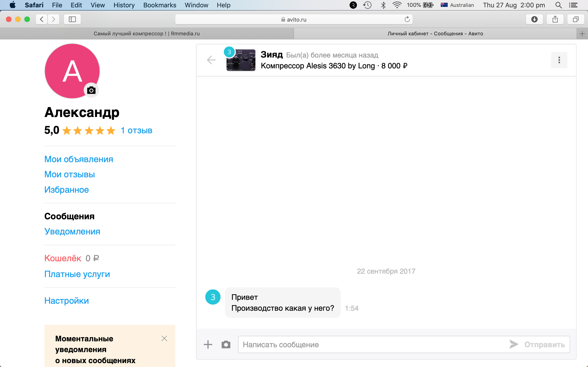
Task: Open the three-dot chat options menu
Action: coord(559,60)
